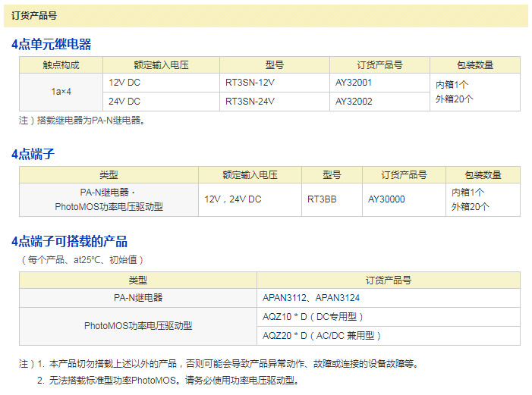Click model RT3SN-12V cell

click(x=250, y=83)
